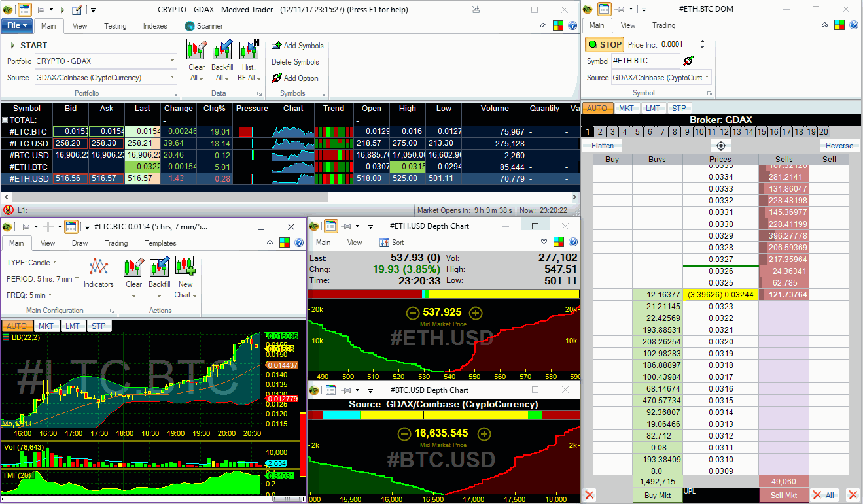Click Flatten button in DOM

(602, 146)
